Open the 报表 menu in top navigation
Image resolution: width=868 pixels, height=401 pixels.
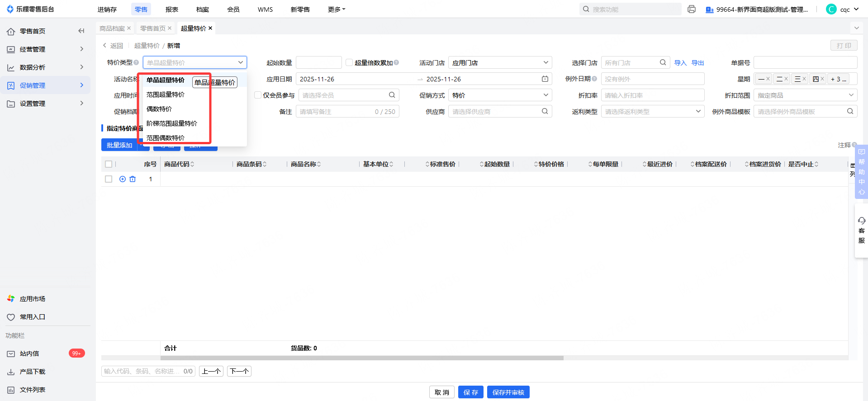(x=172, y=9)
